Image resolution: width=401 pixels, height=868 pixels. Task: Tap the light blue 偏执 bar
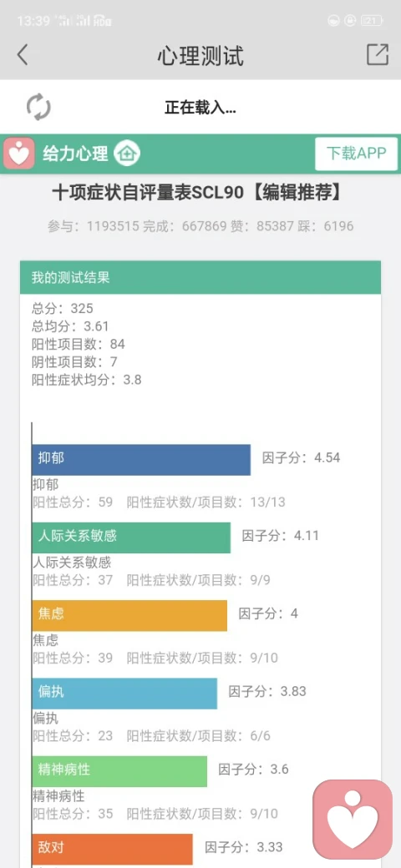[x=124, y=694]
